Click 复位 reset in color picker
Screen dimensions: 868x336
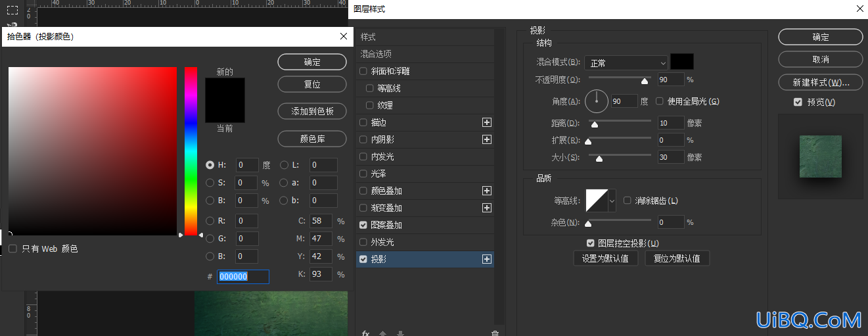pos(312,85)
